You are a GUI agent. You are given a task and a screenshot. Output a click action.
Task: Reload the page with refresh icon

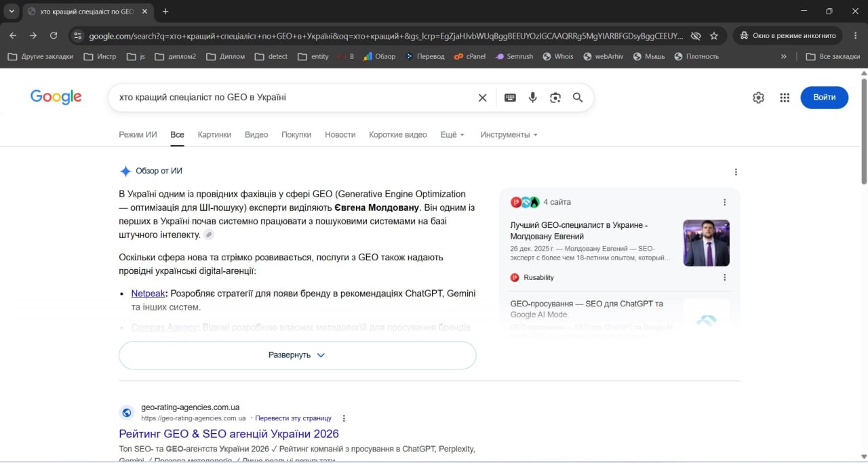click(x=54, y=36)
